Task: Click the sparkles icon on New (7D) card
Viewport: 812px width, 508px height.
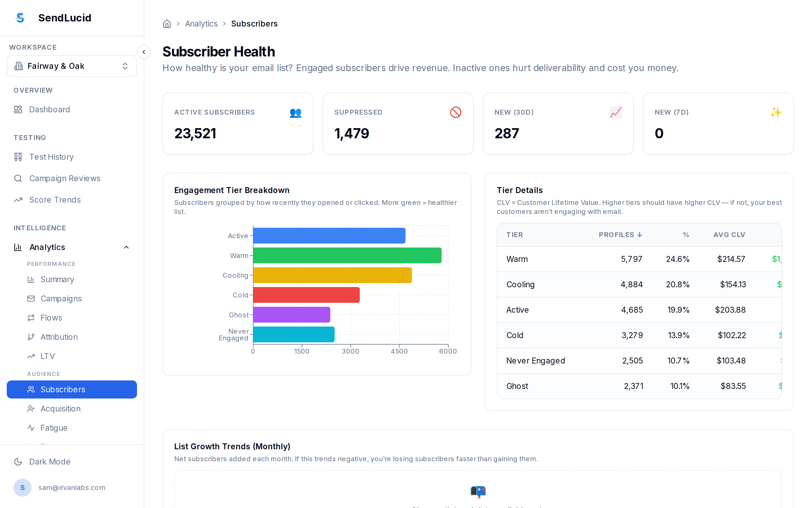Action: (776, 113)
